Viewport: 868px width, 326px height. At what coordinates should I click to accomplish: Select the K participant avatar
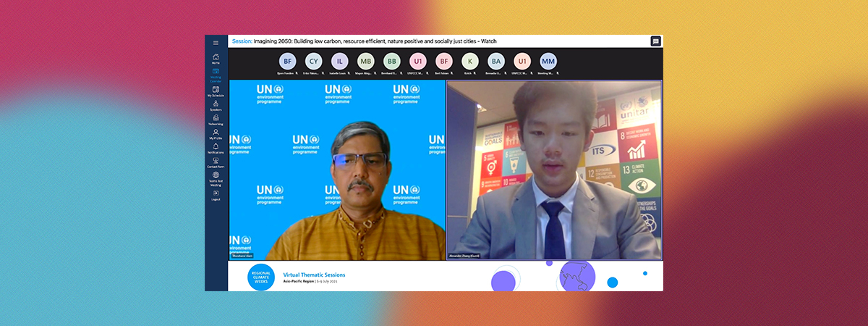[x=470, y=62]
